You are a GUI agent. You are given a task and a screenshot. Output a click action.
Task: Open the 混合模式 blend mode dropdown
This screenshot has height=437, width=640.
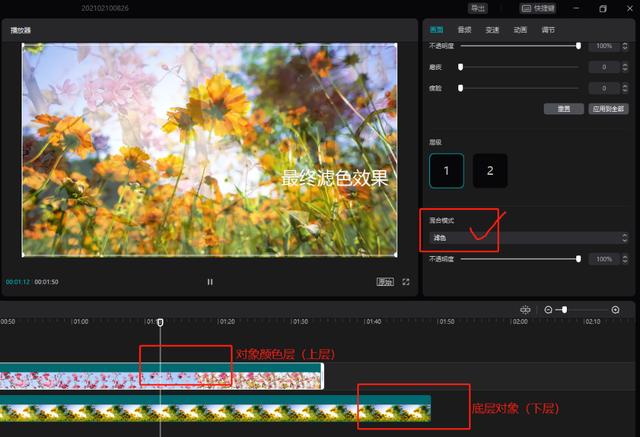pos(528,238)
